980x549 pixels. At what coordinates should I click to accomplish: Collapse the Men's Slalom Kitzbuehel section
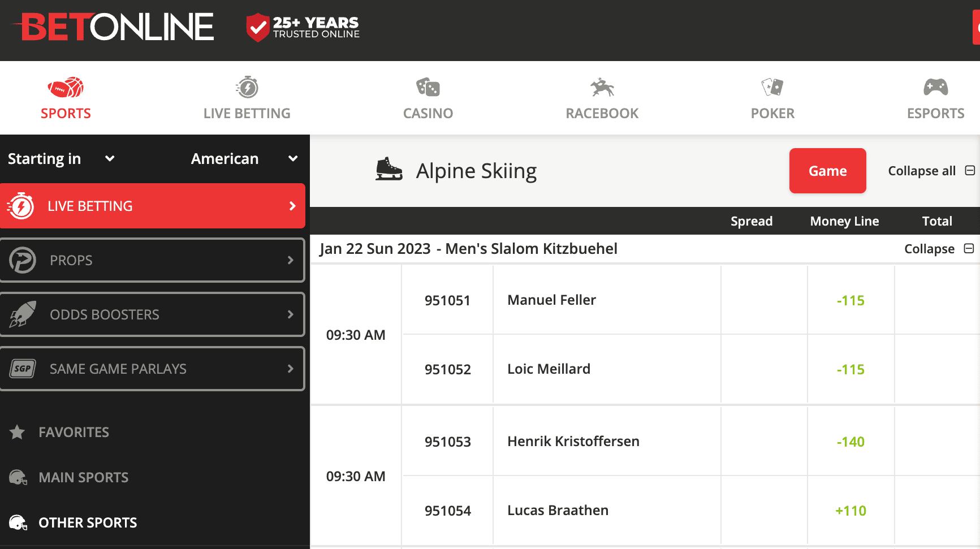[939, 249]
